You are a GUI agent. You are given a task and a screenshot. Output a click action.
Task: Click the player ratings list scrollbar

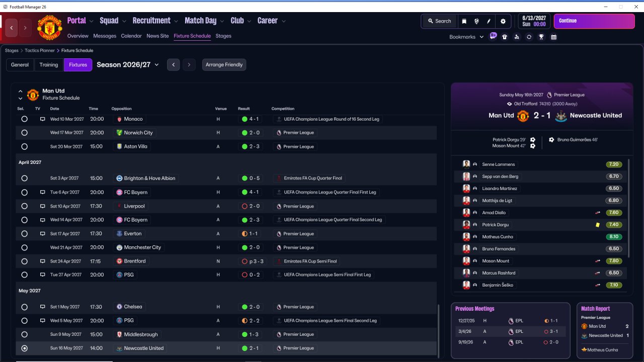[629, 209]
